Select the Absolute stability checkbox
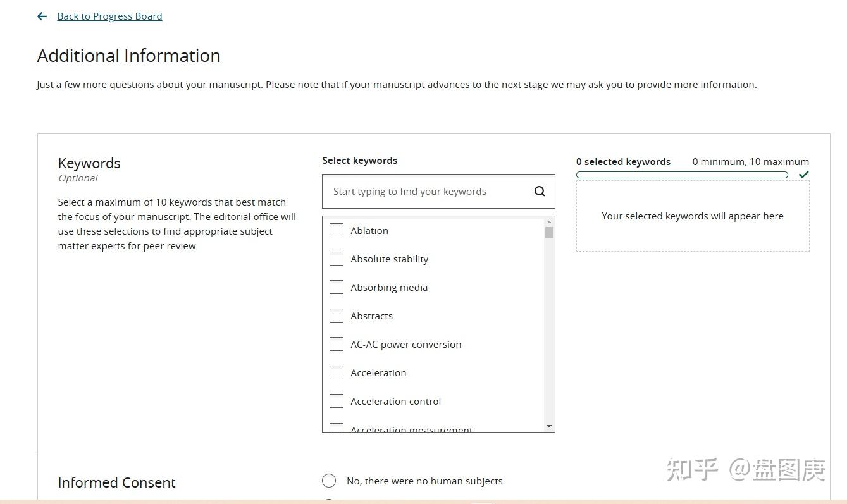Viewport: 847px width, 504px height. (337, 259)
